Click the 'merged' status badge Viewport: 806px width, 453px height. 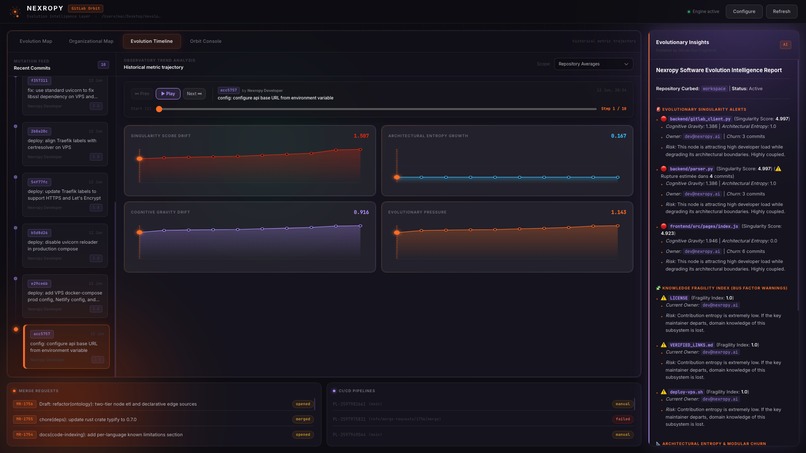click(303, 419)
